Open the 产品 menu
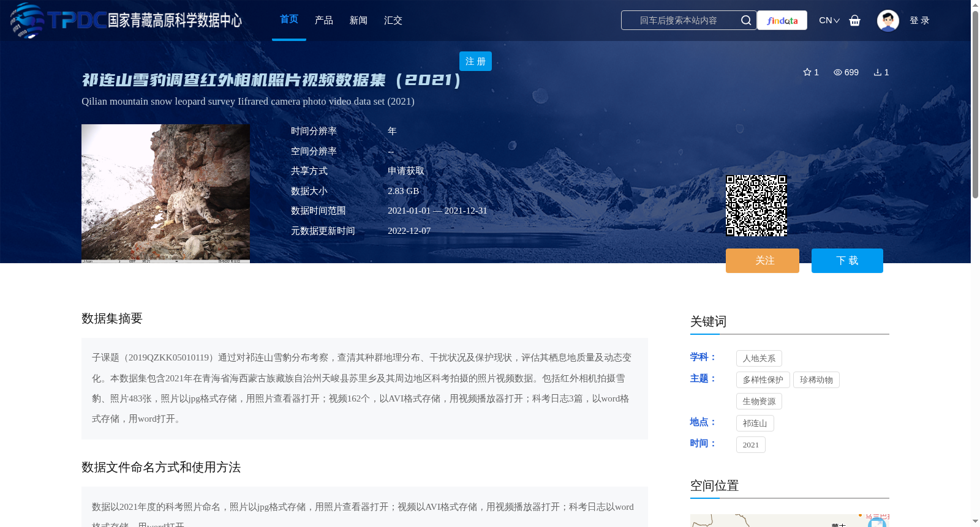 pos(324,20)
